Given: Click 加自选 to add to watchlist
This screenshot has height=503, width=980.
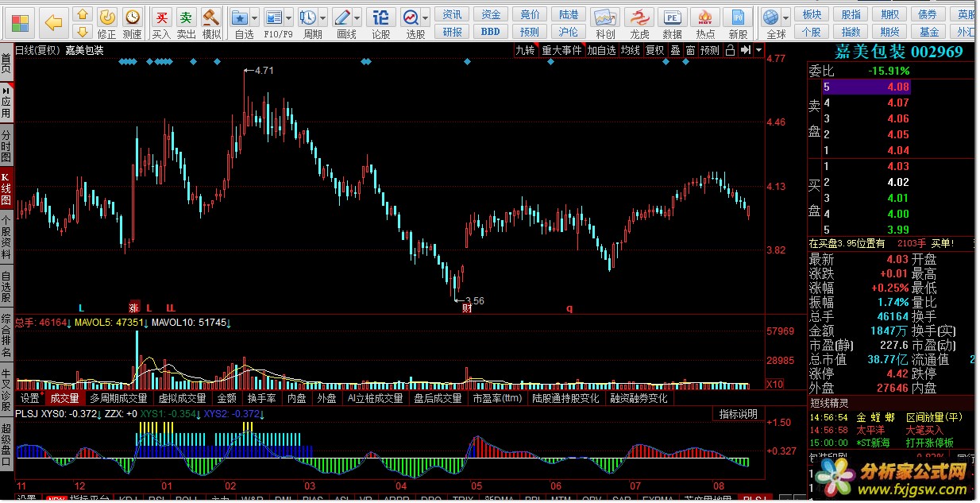Looking at the screenshot, I should coord(601,49).
